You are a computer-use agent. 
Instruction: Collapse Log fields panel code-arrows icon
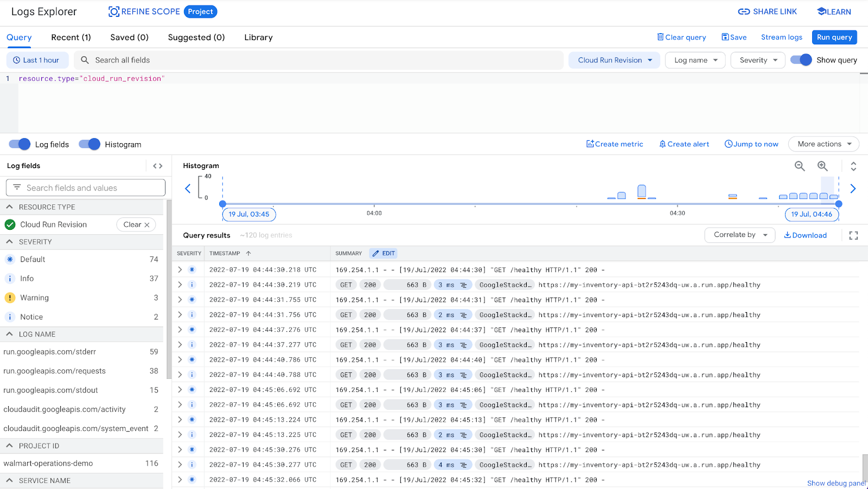[x=158, y=166]
